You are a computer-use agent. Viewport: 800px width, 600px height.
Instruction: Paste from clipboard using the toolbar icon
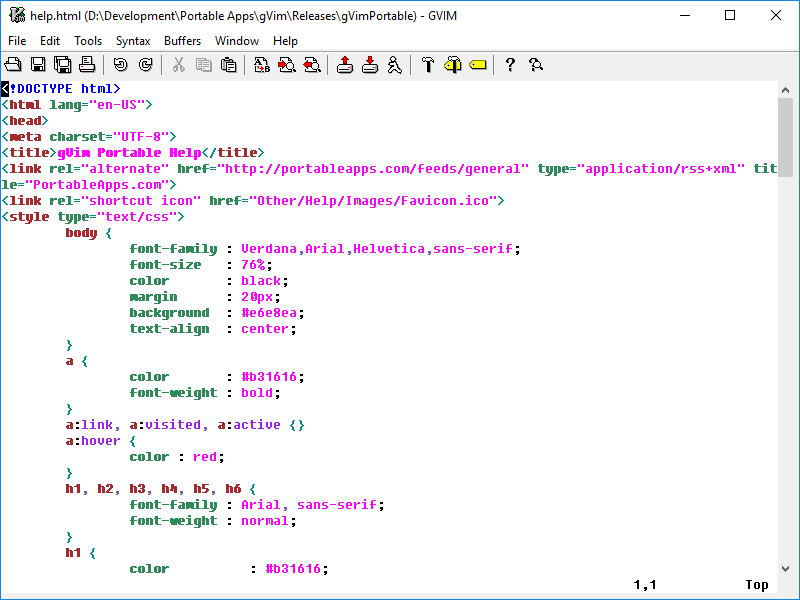coord(229,65)
